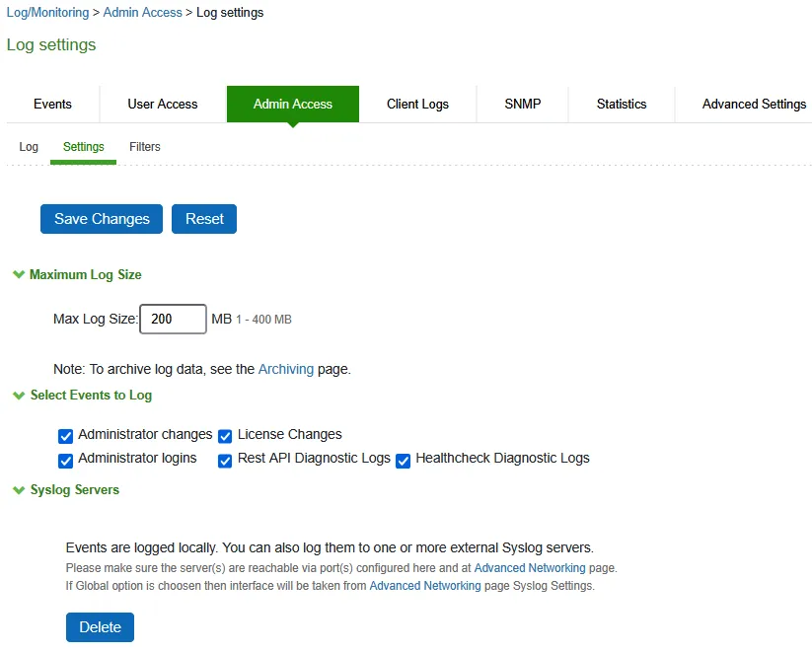
Task: Collapse the Select Events to Log section
Action: pos(19,396)
